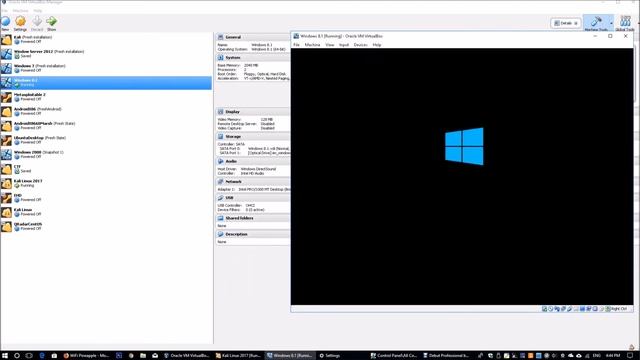This screenshot has width=640, height=360.
Task: Open Machine menu in Windows 8.1 VM window
Action: [312, 45]
